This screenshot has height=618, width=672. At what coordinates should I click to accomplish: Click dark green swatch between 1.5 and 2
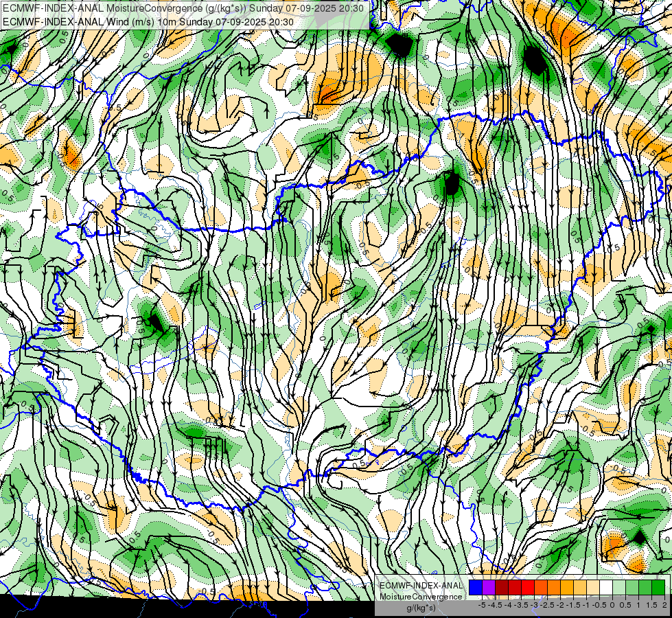(x=658, y=587)
